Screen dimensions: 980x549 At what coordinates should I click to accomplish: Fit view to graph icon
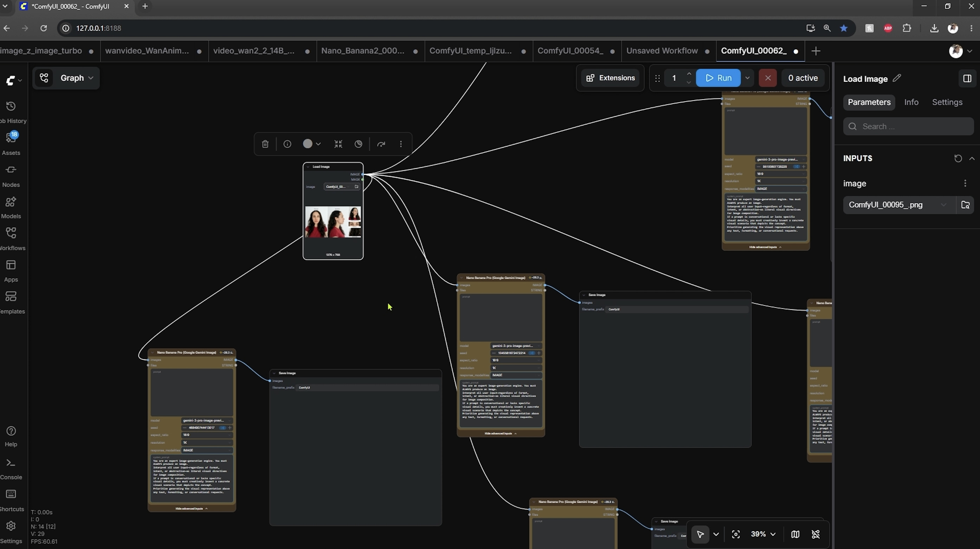(x=736, y=534)
